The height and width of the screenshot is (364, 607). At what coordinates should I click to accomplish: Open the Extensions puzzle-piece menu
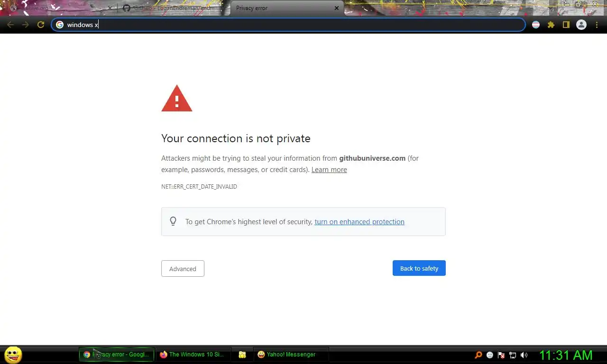click(551, 25)
